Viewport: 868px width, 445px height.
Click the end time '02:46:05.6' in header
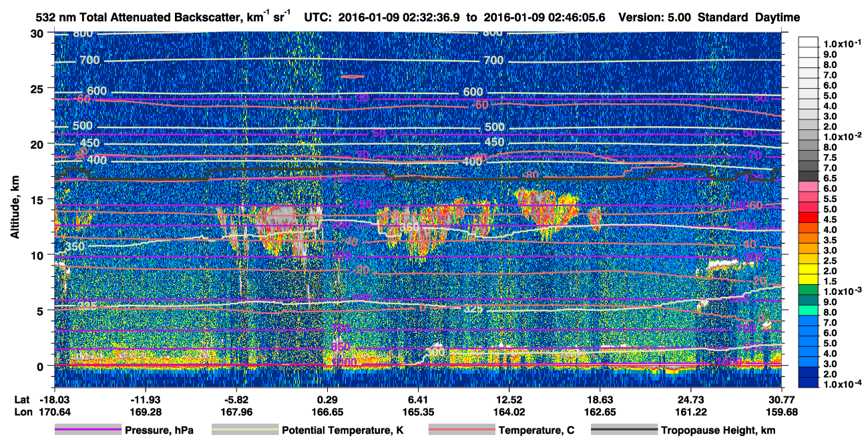[x=576, y=17]
